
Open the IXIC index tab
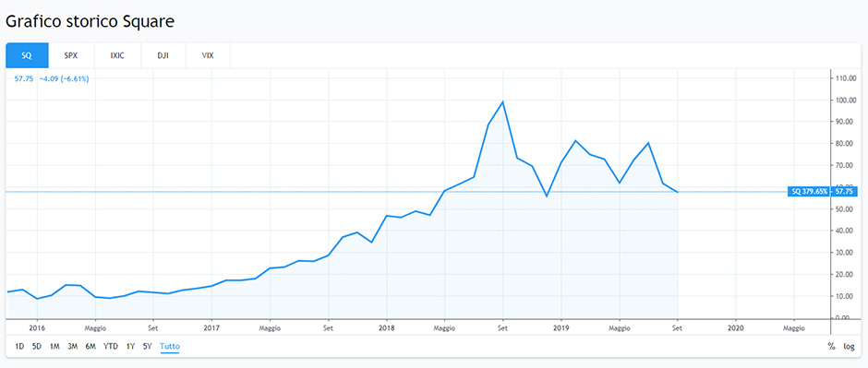point(117,55)
